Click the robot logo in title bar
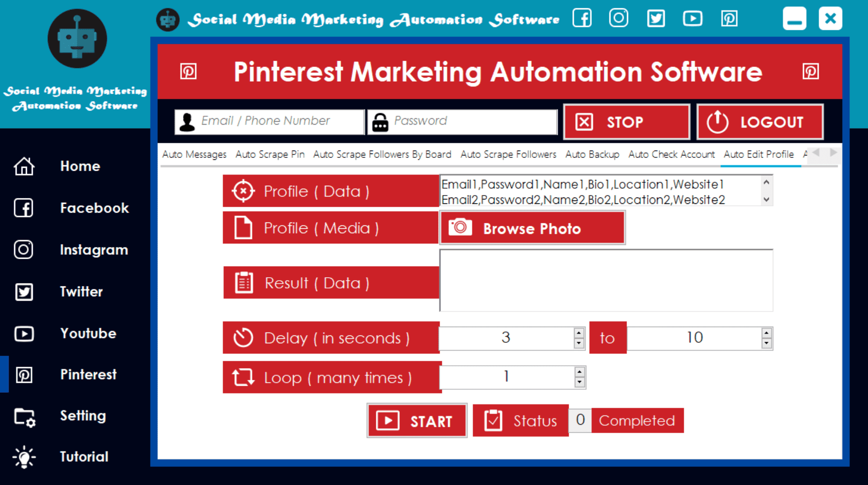 tap(168, 20)
